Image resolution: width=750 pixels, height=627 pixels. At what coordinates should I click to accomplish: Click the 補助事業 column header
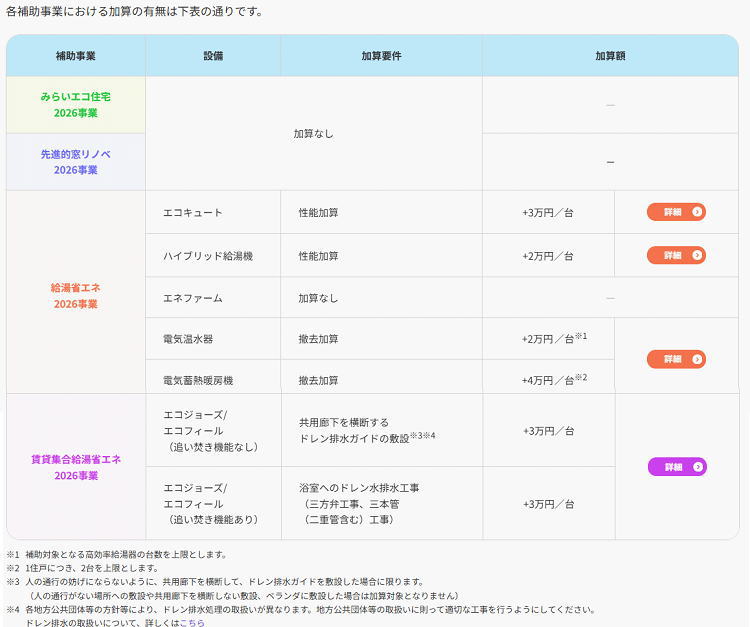(x=76, y=56)
